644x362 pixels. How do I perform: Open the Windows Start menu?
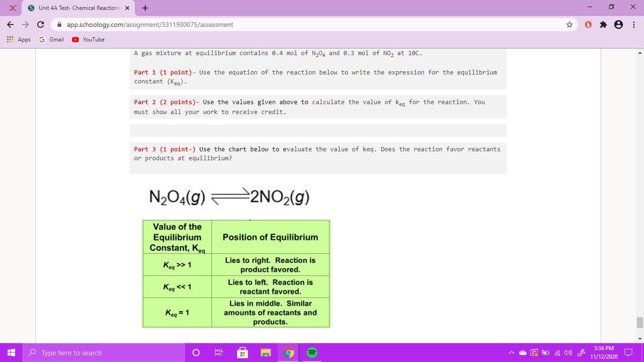pyautogui.click(x=11, y=353)
